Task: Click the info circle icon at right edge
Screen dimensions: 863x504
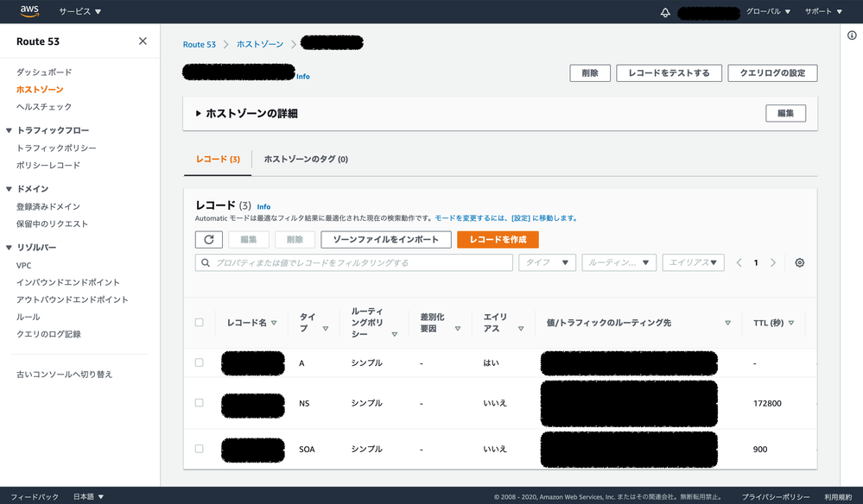Action: [x=852, y=35]
